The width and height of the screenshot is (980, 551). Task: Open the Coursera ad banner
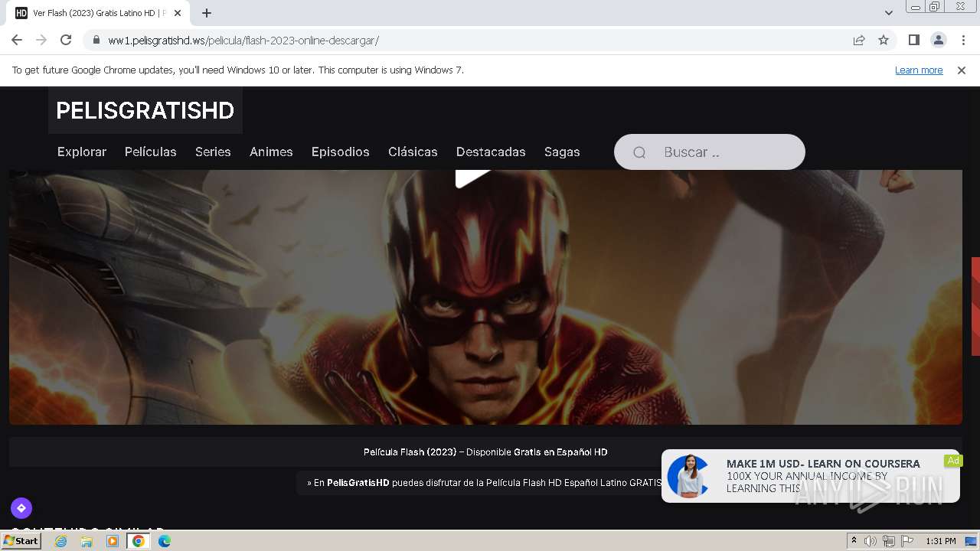click(810, 476)
